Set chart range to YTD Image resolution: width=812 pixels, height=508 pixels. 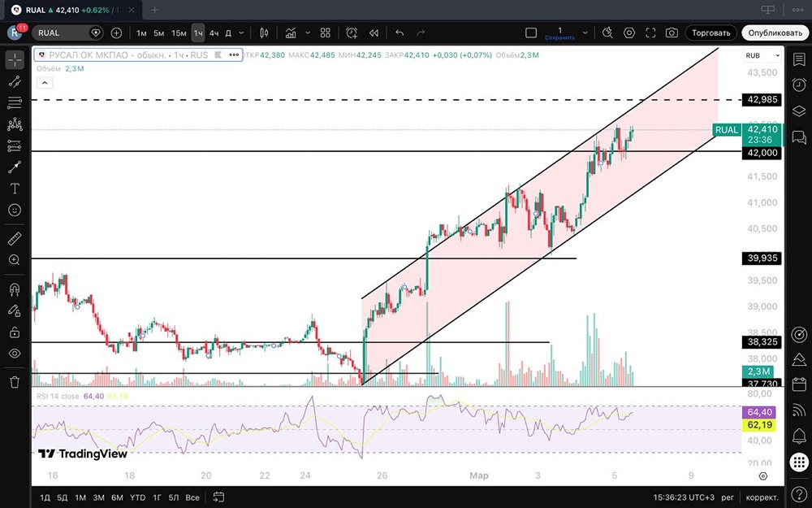click(137, 497)
